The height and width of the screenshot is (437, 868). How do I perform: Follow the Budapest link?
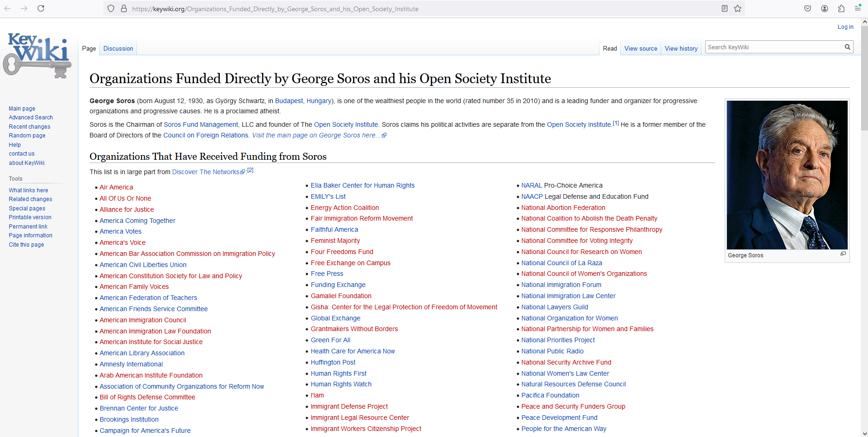tap(289, 101)
